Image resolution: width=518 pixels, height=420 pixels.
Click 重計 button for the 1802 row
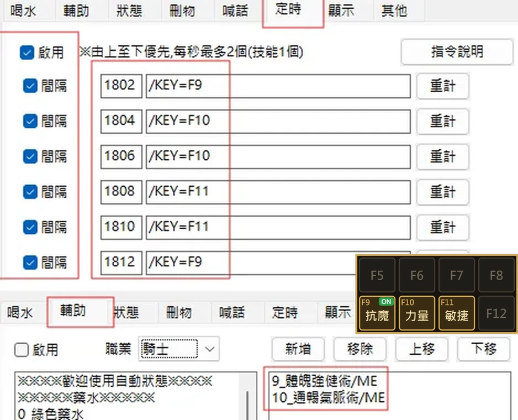click(443, 86)
